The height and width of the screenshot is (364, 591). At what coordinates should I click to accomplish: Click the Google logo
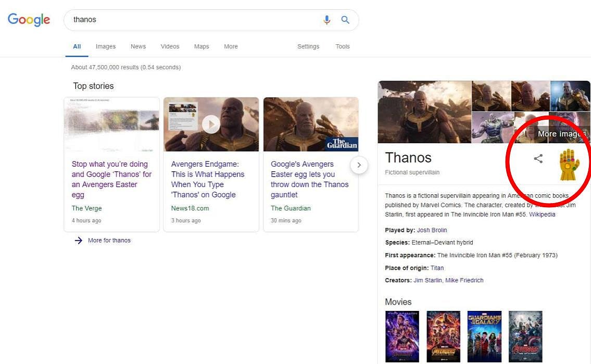(29, 20)
